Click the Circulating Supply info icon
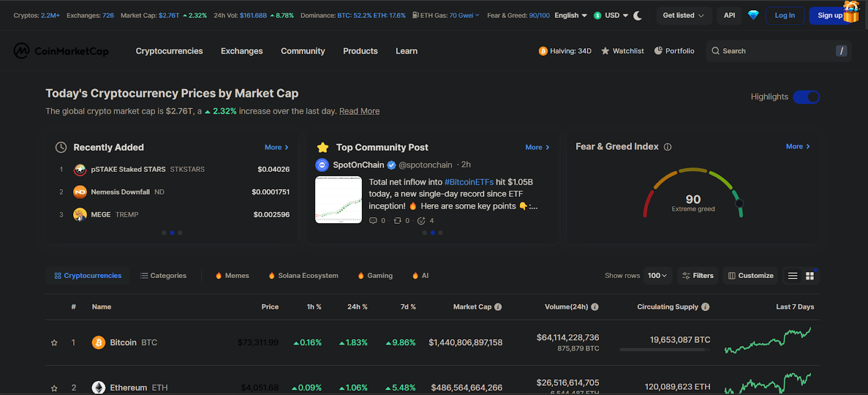 705,307
